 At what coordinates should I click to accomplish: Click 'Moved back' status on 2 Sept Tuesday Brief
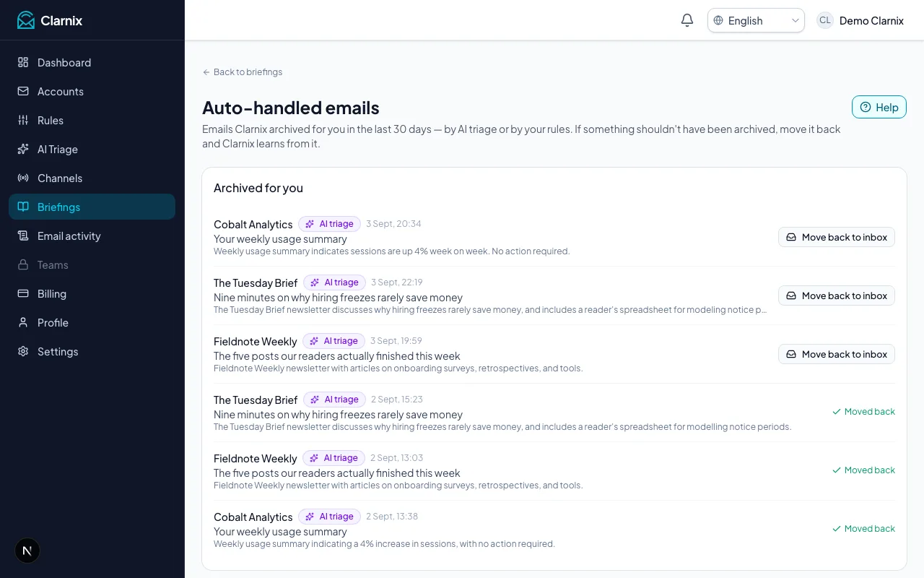pyautogui.click(x=863, y=412)
